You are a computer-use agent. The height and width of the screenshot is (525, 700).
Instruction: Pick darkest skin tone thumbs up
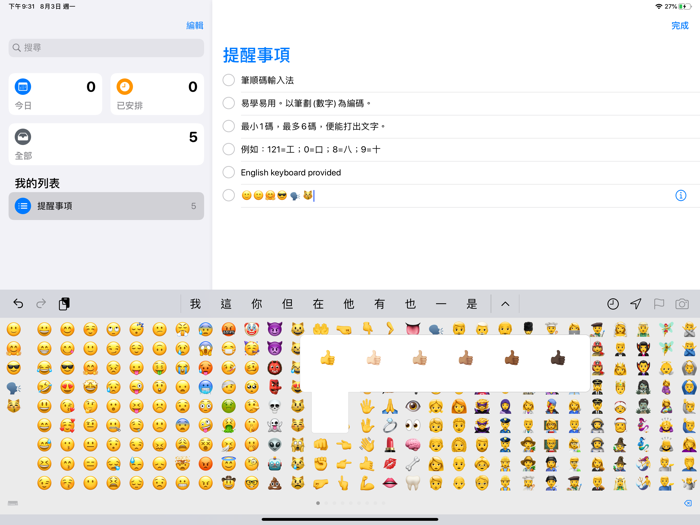(558, 358)
